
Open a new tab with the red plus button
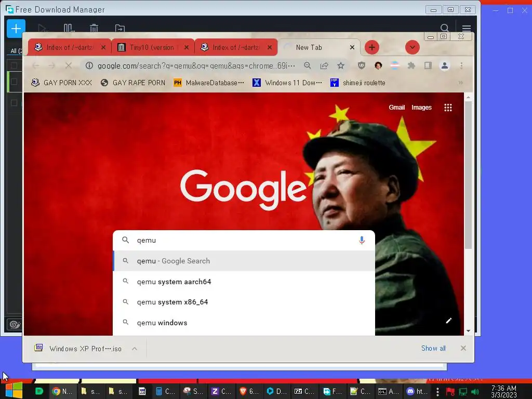[x=372, y=47]
